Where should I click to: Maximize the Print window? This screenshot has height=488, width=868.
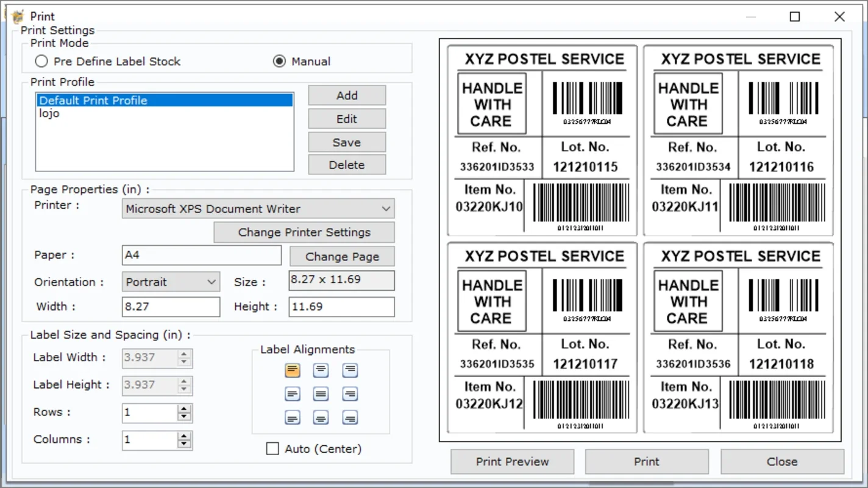(795, 16)
